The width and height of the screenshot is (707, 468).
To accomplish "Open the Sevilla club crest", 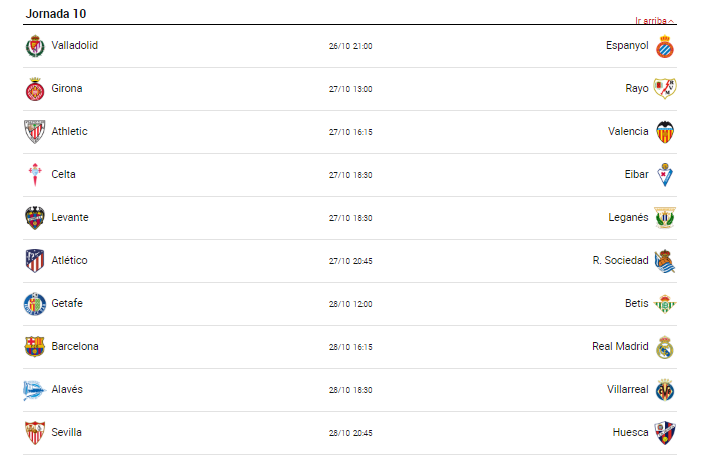I will 35,433.
